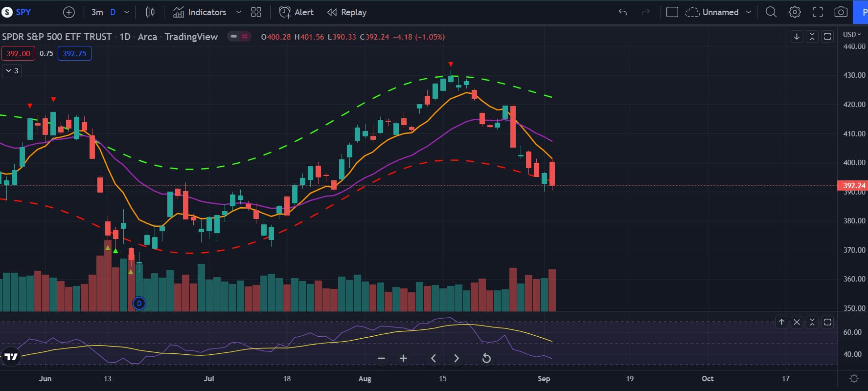This screenshot has height=391, width=868.
Task: Open the USD currency dropdown
Action: (x=852, y=34)
